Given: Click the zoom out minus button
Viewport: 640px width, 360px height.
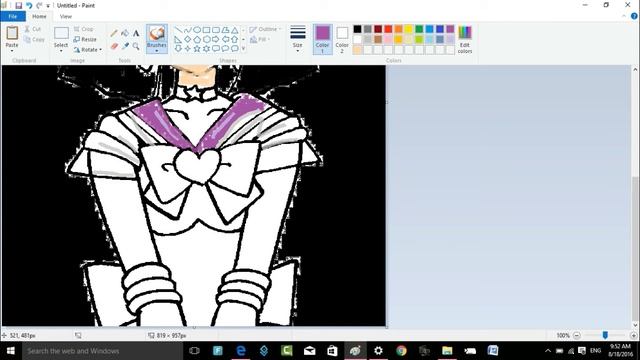Looking at the screenshot, I should click(x=577, y=335).
